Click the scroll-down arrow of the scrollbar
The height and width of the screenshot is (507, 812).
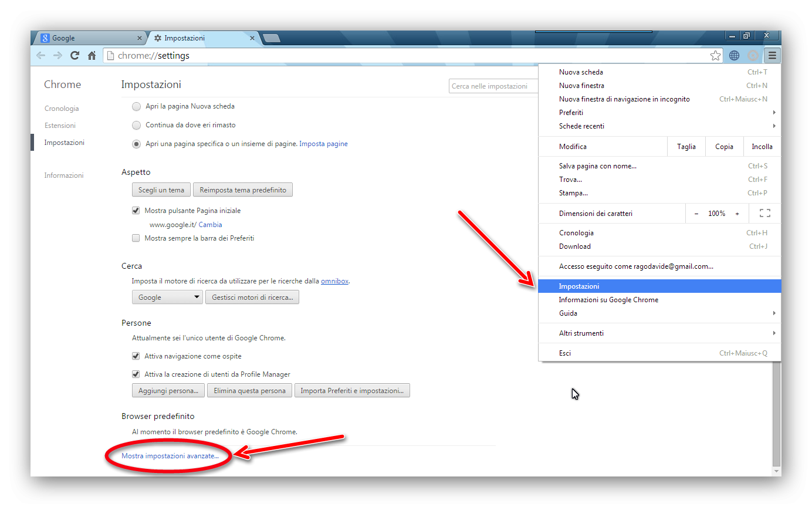click(777, 471)
